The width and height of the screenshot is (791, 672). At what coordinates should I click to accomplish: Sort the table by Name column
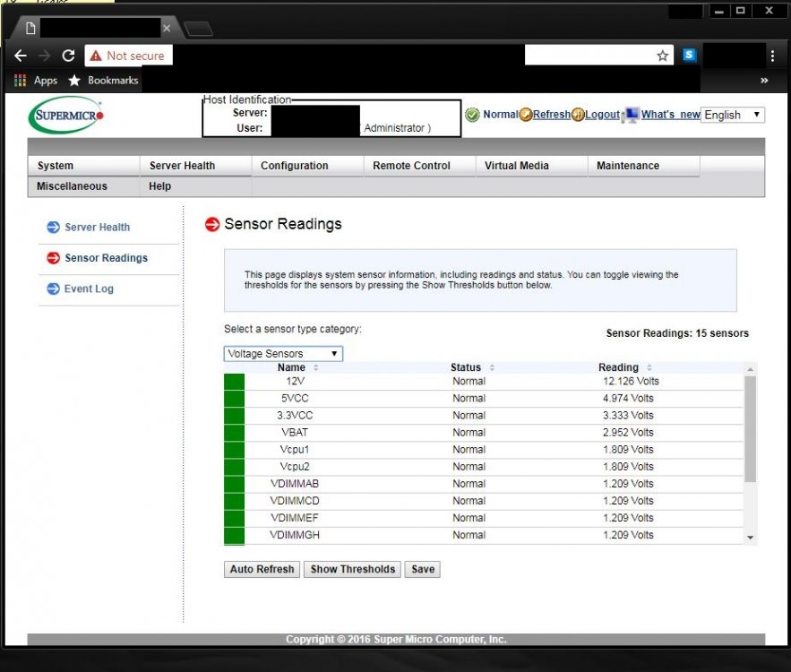pyautogui.click(x=297, y=367)
